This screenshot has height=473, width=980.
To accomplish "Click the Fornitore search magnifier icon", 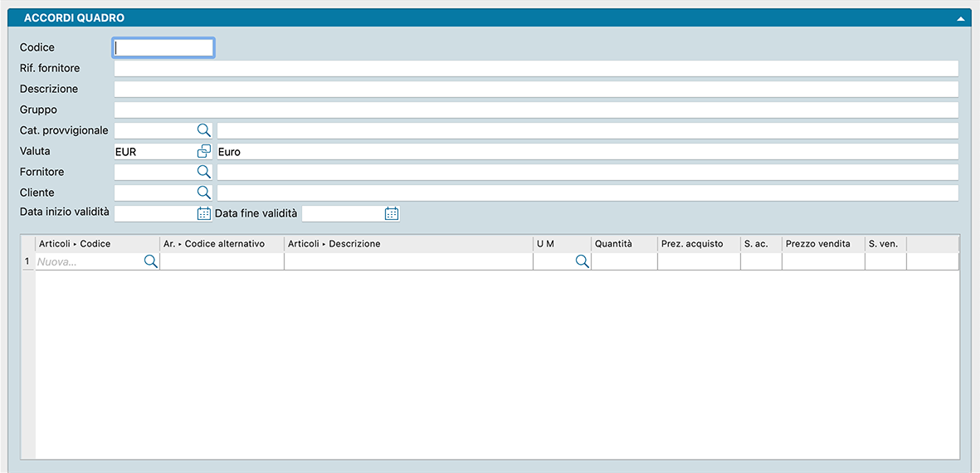I will click(x=203, y=172).
